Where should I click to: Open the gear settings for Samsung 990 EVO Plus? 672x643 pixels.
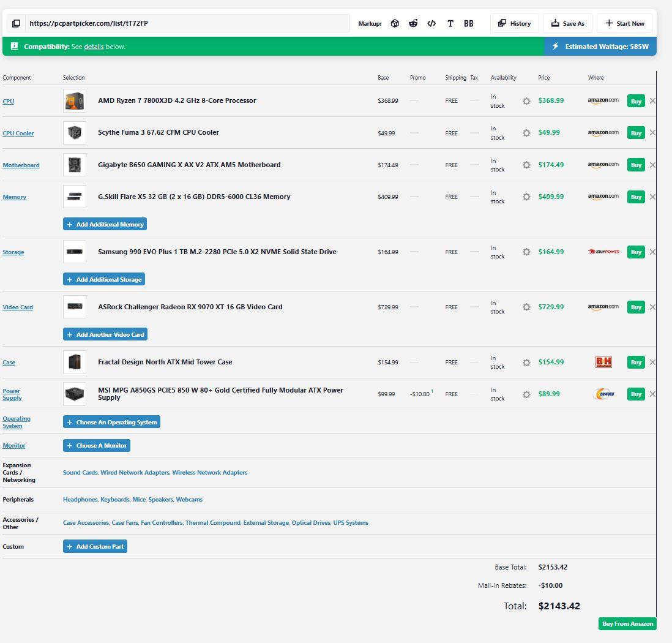pyautogui.click(x=526, y=252)
